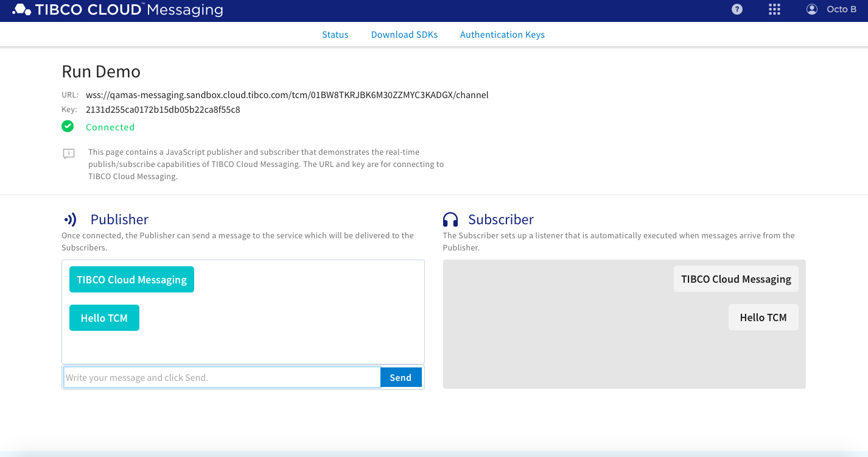Click the Subscriber headphones icon
The image size is (868, 457).
point(450,220)
